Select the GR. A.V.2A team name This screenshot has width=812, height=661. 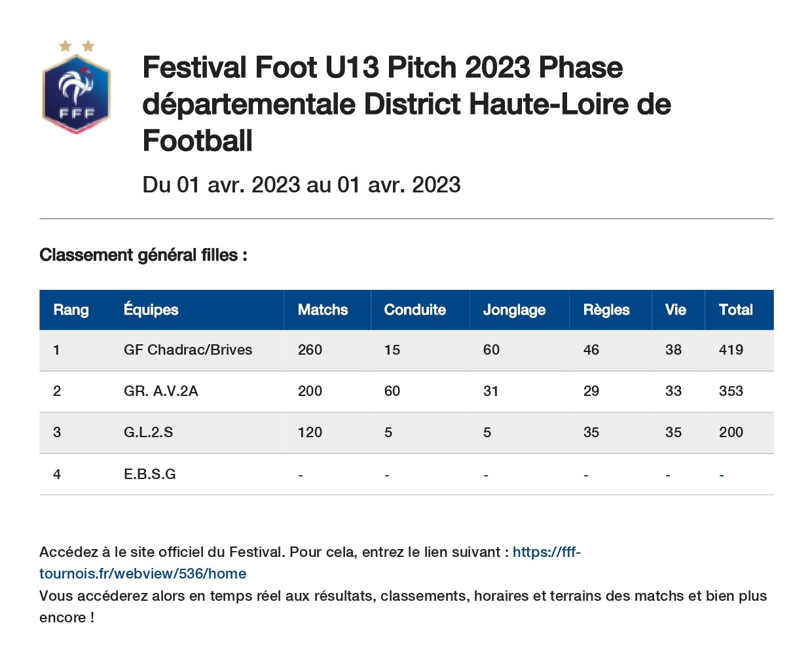tap(161, 391)
